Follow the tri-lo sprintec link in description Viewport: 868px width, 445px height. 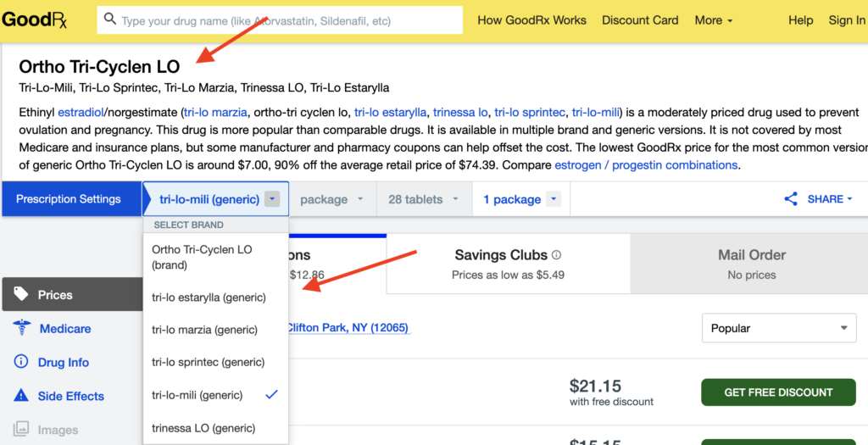point(530,113)
